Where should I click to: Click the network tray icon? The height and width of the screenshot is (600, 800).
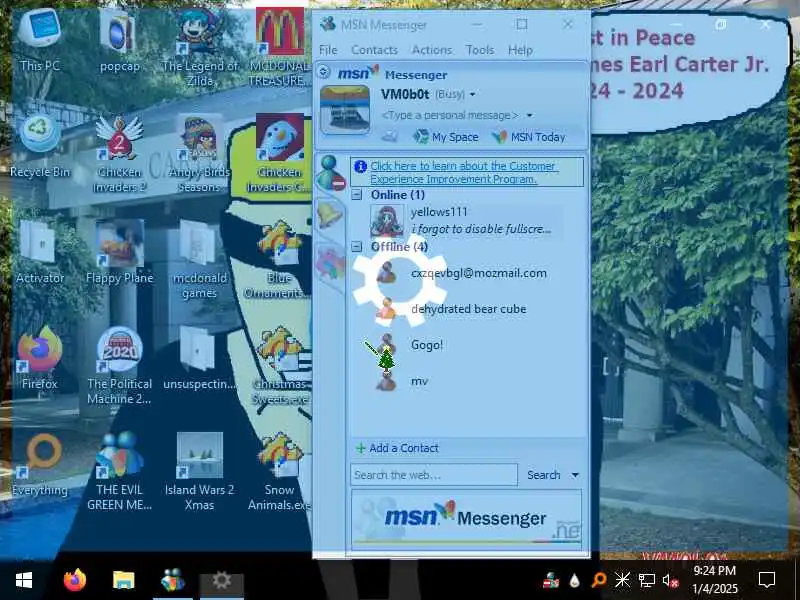click(x=646, y=580)
